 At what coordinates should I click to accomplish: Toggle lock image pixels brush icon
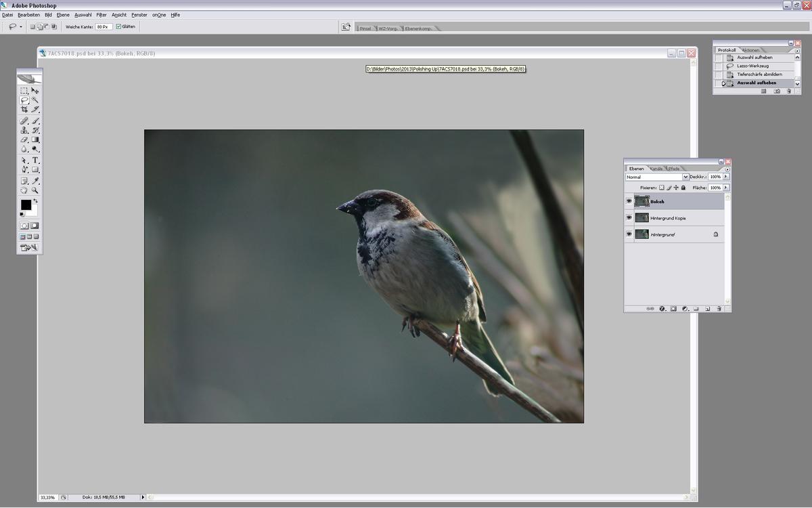[669, 188]
